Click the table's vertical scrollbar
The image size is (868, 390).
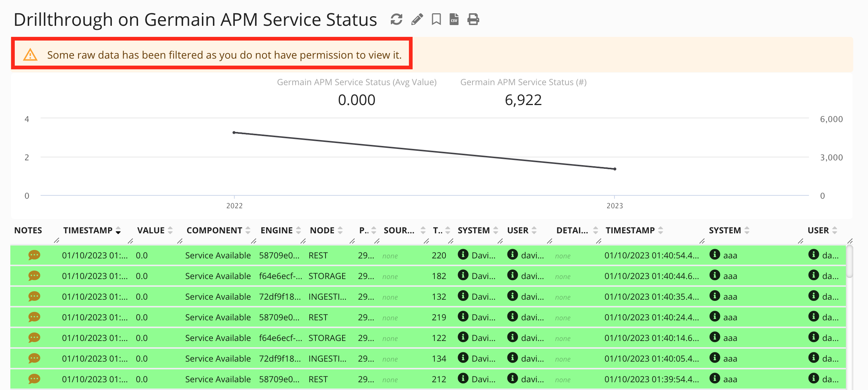coord(850,262)
